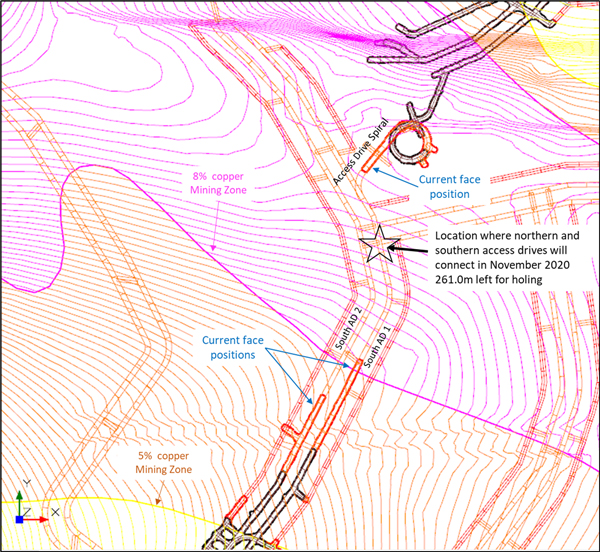
Task: Click the star marker at the connection point
Action: [x=378, y=244]
